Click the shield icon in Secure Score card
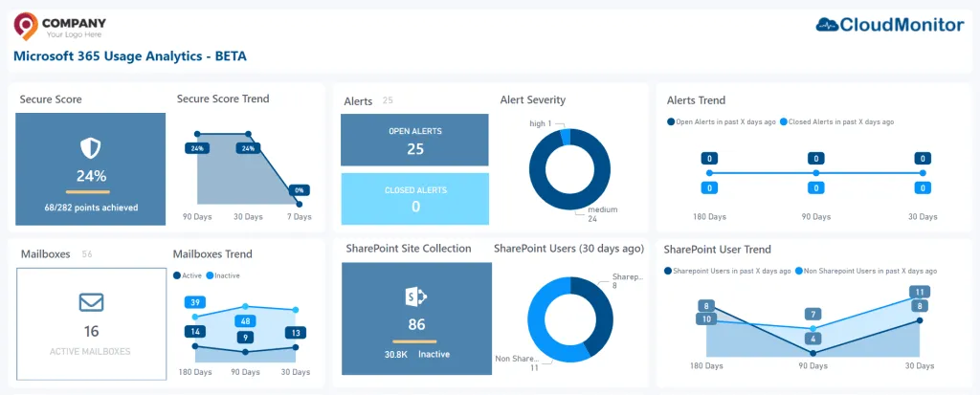 [x=91, y=148]
